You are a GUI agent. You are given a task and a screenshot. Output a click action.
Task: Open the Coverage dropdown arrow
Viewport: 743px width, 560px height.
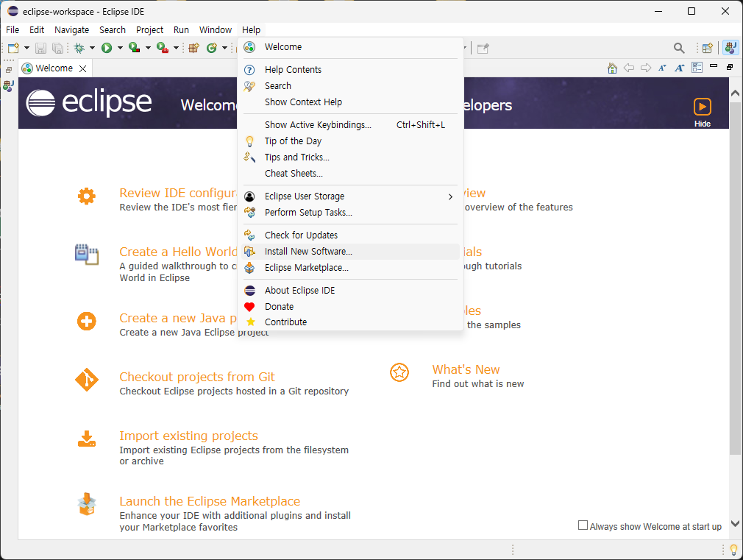point(148,48)
